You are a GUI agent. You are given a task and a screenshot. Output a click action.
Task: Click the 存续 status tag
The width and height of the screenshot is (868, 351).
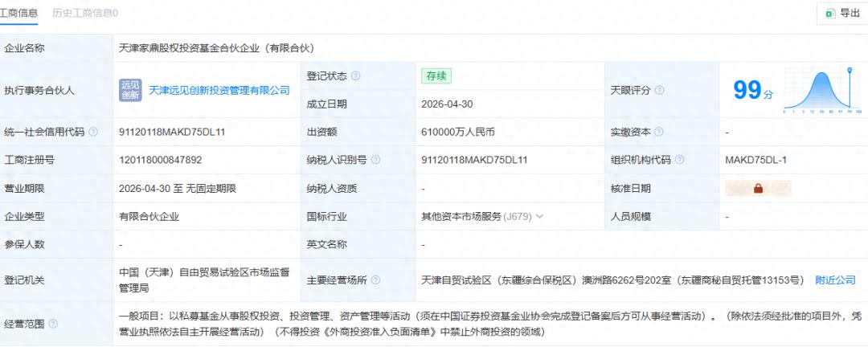pos(436,76)
